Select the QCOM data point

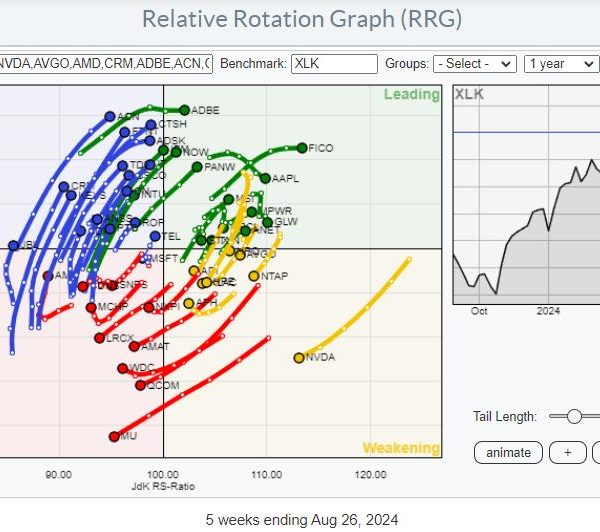click(140, 385)
